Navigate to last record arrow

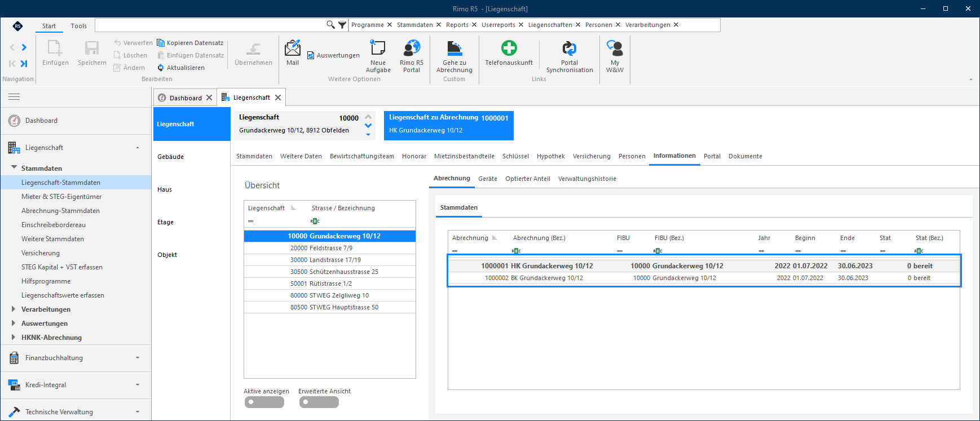pyautogui.click(x=24, y=64)
